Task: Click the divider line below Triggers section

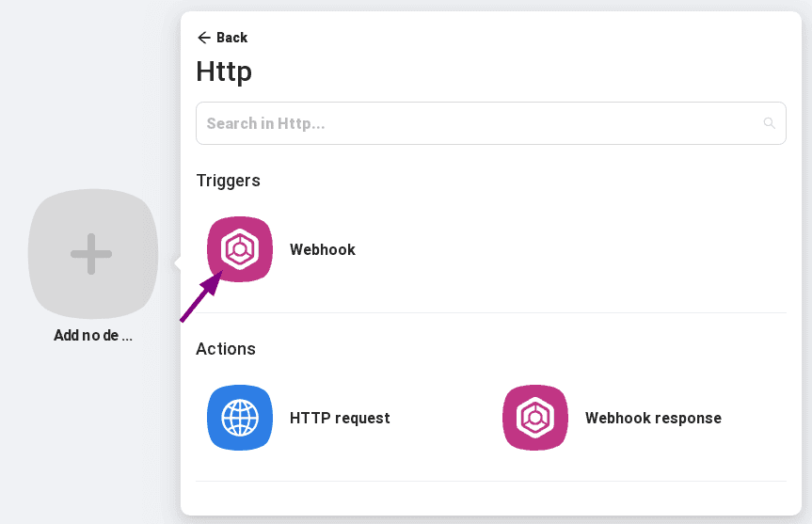Action: [x=490, y=312]
